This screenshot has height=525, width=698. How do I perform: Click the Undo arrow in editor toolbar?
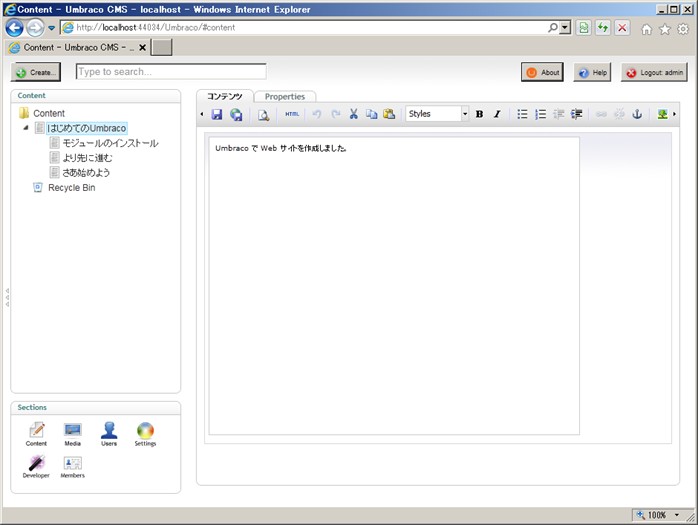(x=317, y=114)
